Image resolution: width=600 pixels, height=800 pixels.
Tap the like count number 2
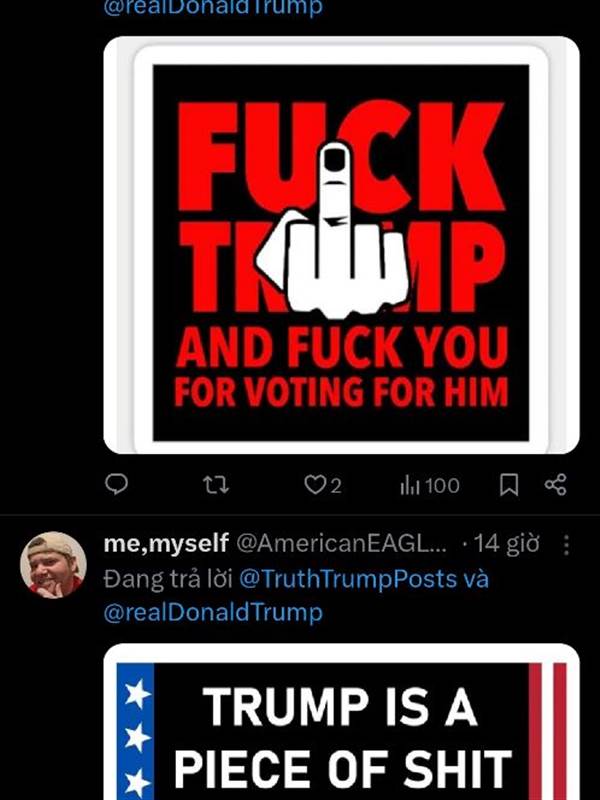335,486
